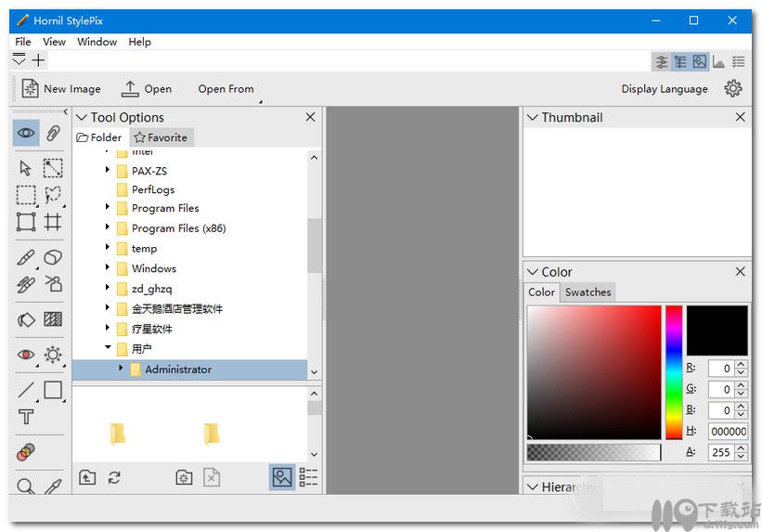Toggle Hierarchy panel toolbar icon
This screenshot has width=762, height=532.
tap(680, 62)
